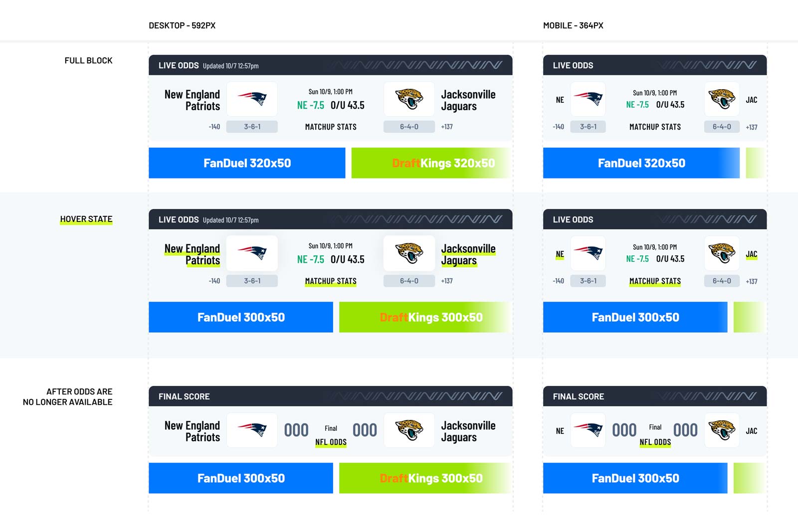
Task: Tap the Jaguars logo in the mobile hover state block
Action: coord(722,253)
